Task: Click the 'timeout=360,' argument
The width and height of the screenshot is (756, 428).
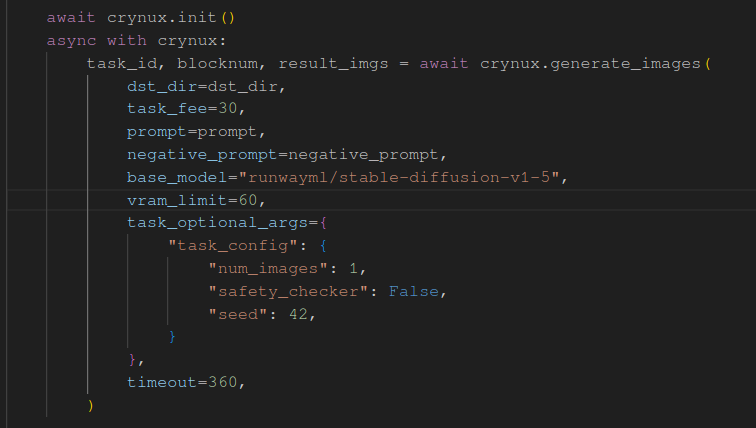Action: (x=186, y=382)
